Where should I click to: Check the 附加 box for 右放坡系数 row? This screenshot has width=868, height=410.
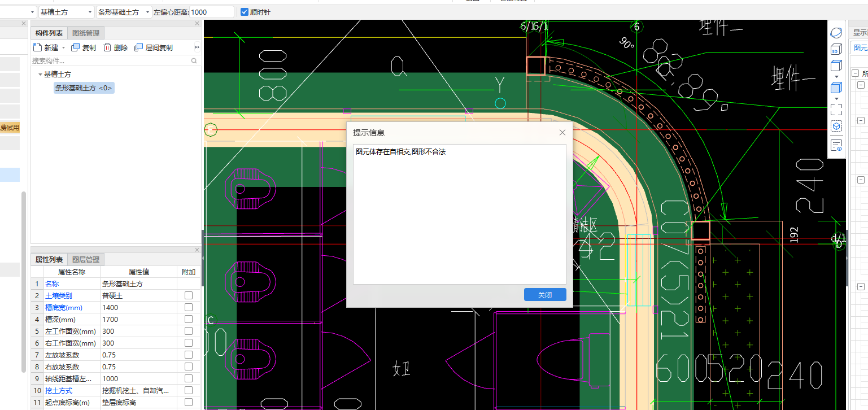[x=189, y=367]
